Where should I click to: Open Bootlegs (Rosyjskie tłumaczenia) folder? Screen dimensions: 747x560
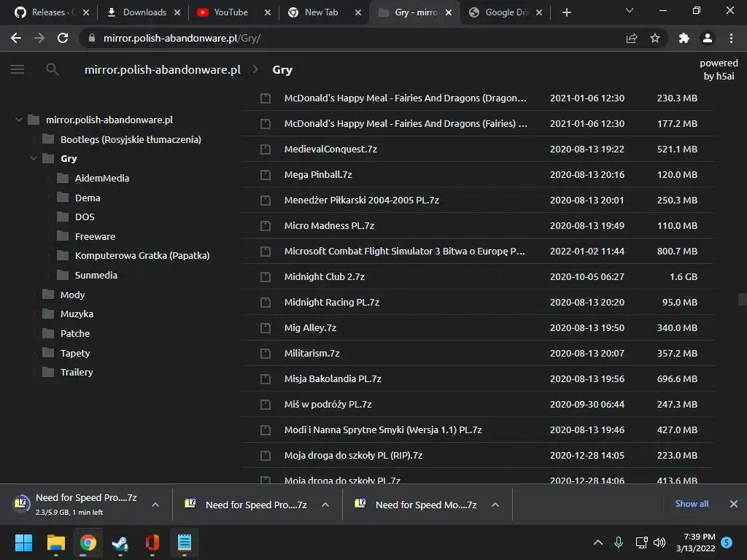tap(131, 139)
